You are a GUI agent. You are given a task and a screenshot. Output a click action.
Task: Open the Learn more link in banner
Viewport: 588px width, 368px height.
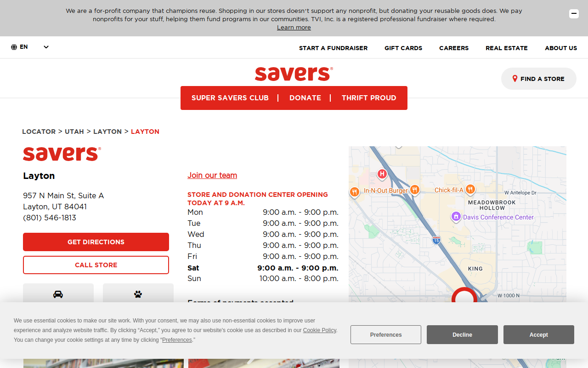(x=294, y=28)
